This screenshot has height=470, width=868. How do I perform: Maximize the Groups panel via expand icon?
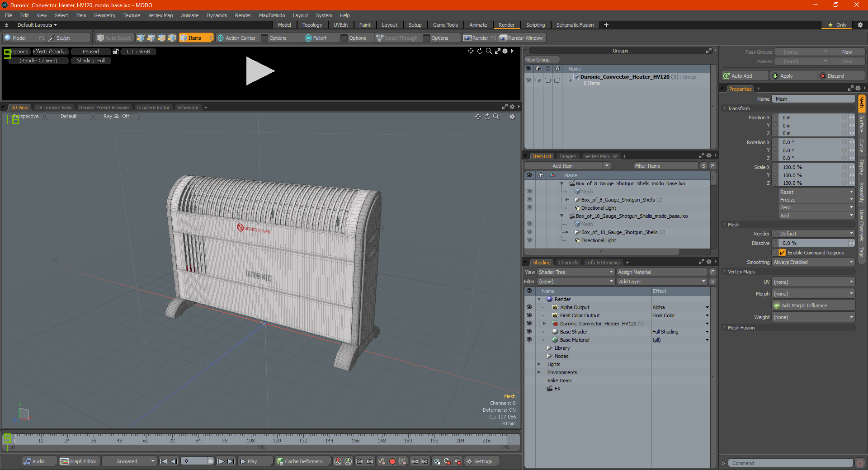[x=708, y=51]
